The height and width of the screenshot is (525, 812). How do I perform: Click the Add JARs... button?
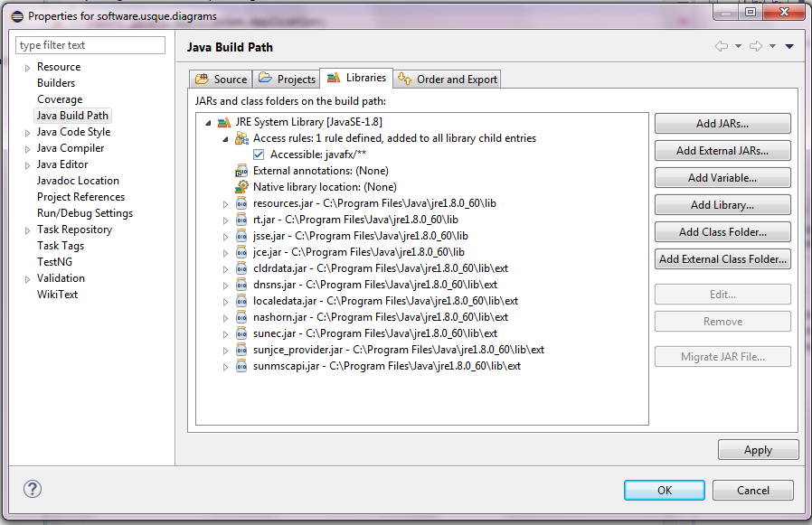[x=722, y=124]
